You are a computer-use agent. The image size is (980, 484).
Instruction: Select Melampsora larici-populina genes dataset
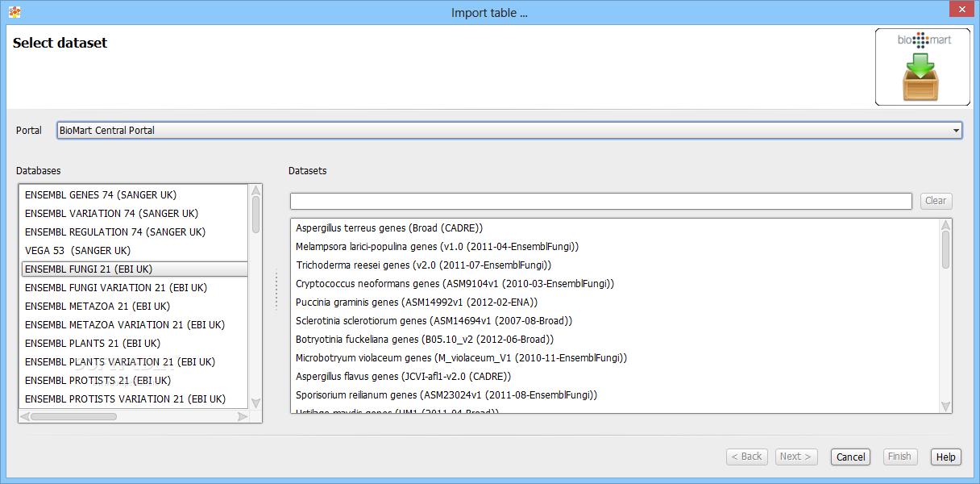(614, 247)
